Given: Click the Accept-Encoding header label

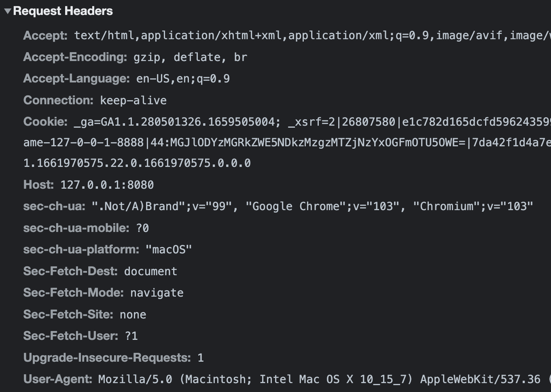Looking at the screenshot, I should coord(75,57).
